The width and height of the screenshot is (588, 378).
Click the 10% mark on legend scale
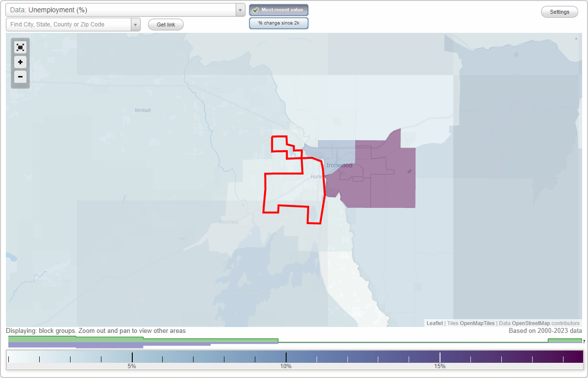286,366
